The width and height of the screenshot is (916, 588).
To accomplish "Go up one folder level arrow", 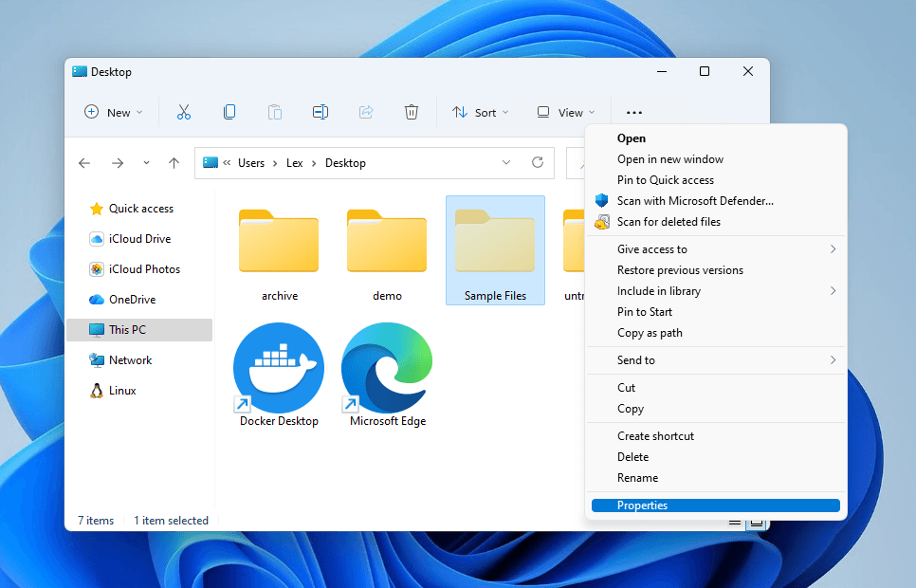I will pyautogui.click(x=174, y=163).
